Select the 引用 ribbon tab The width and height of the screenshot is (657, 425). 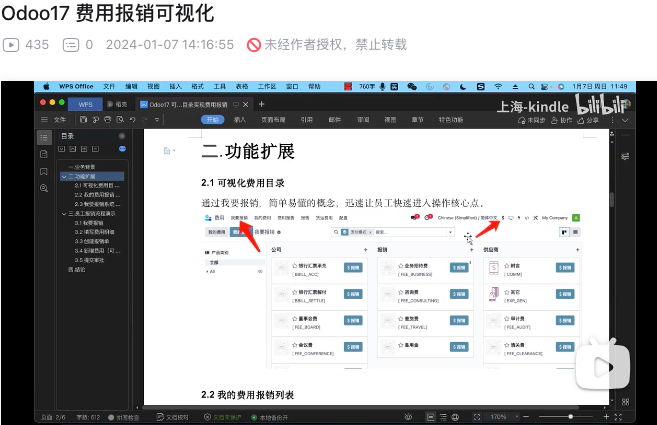306,120
